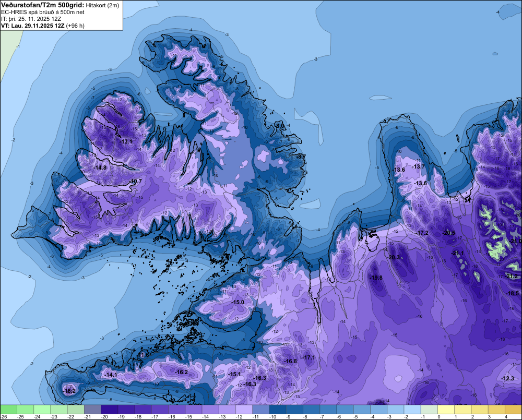Click the 2 label under the legend
The image size is (522, 420).
coord(472,417)
